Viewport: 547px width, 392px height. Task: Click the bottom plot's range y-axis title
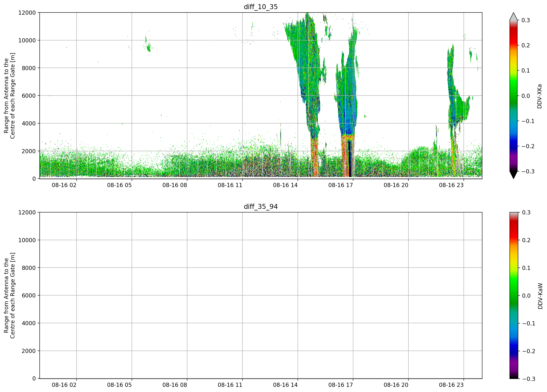pos(9,295)
